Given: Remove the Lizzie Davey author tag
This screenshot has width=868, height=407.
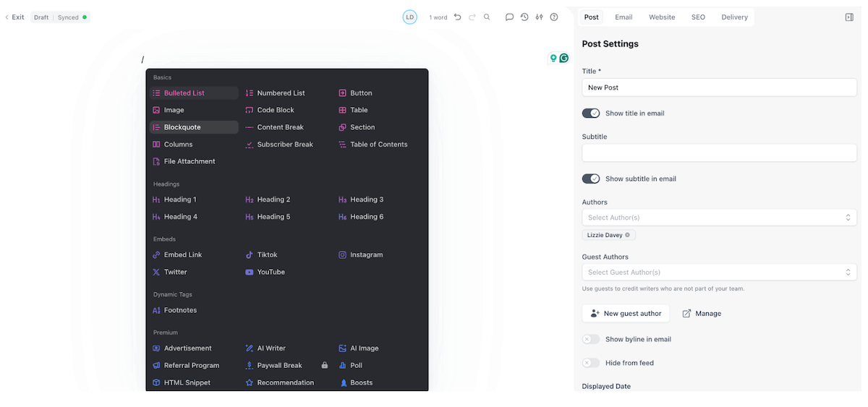Looking at the screenshot, I should (627, 235).
